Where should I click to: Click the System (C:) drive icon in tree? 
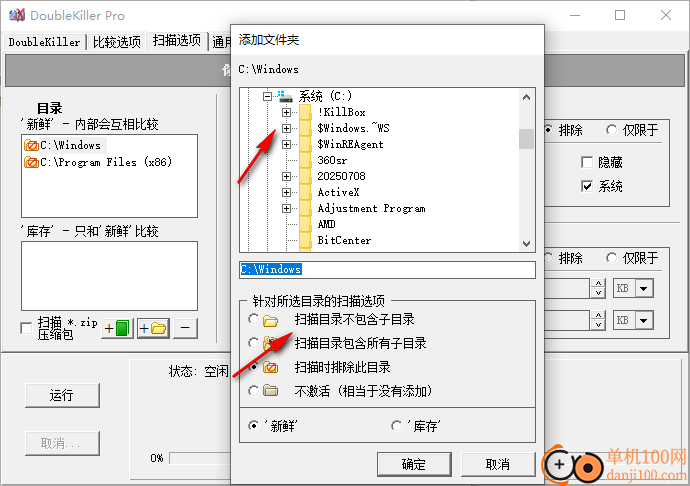coord(285,96)
